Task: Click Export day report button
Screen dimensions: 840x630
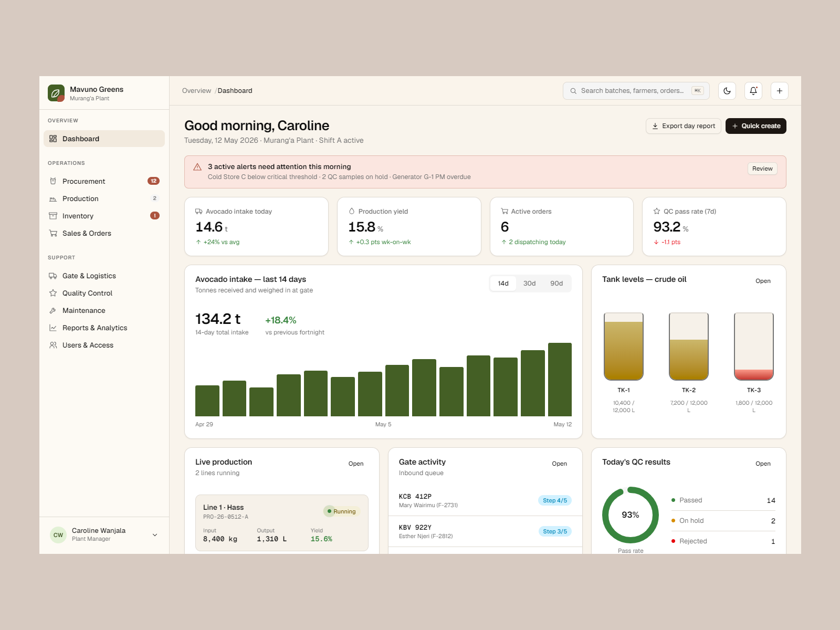Action: point(683,126)
